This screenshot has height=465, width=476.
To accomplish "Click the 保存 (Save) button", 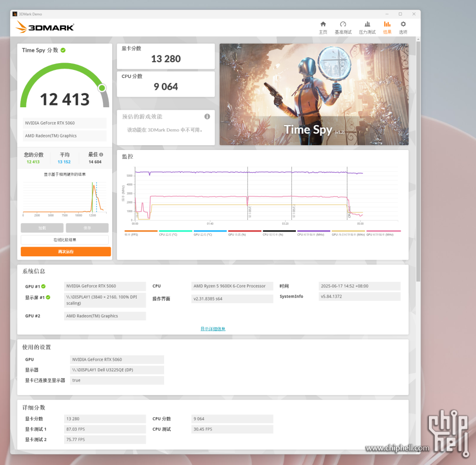I will [x=87, y=228].
